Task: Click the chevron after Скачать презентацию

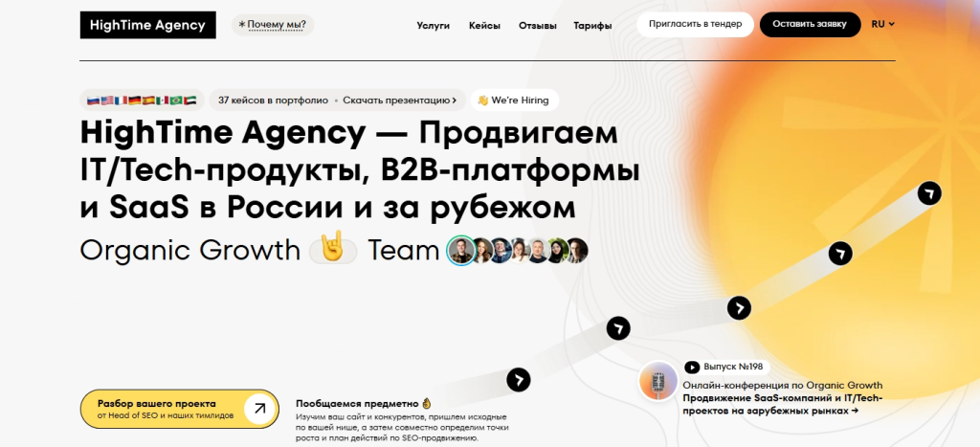Action: coord(455,101)
